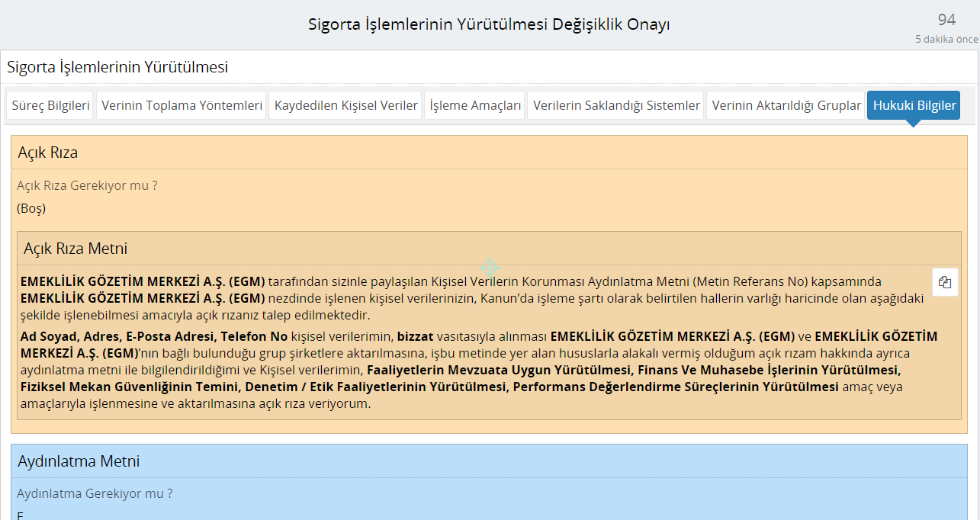Click the 'Açık Rıza Metni' heading
The image size is (980, 520).
click(76, 249)
